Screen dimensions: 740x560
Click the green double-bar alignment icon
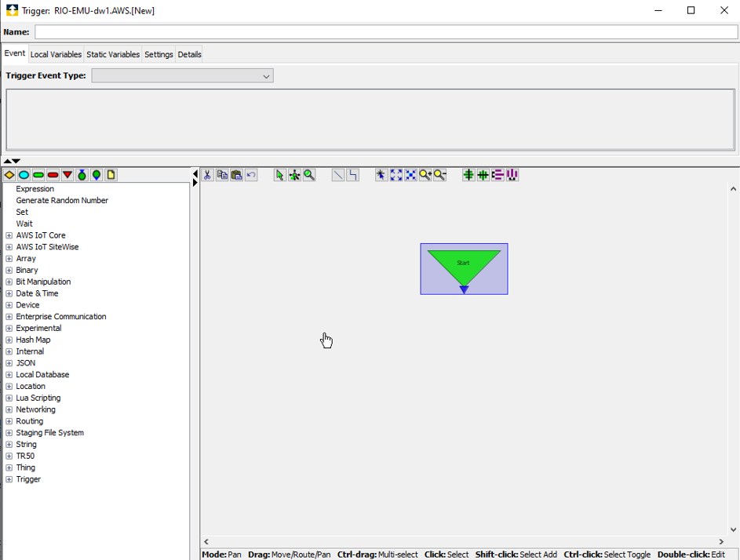[x=483, y=175]
